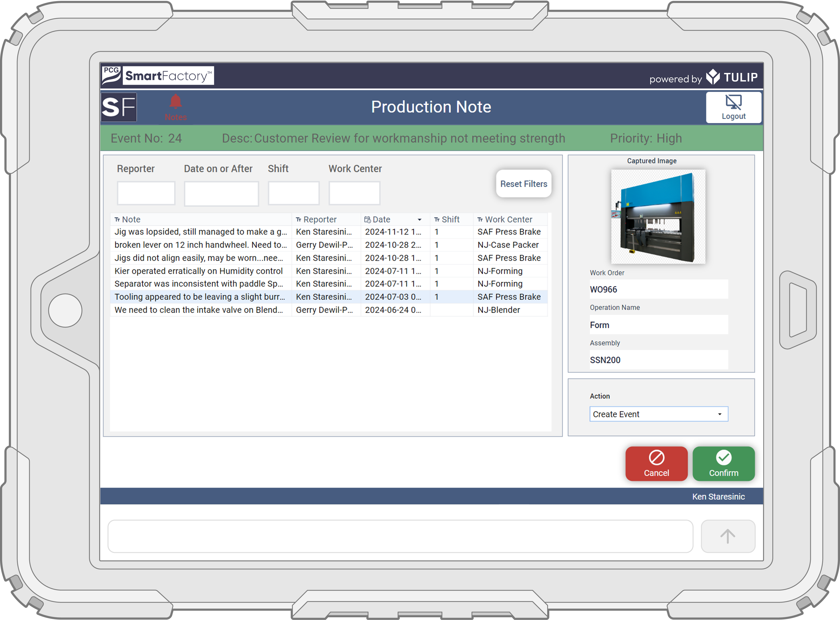
Task: Click the PCG SmartFactory logo
Action: click(x=158, y=75)
